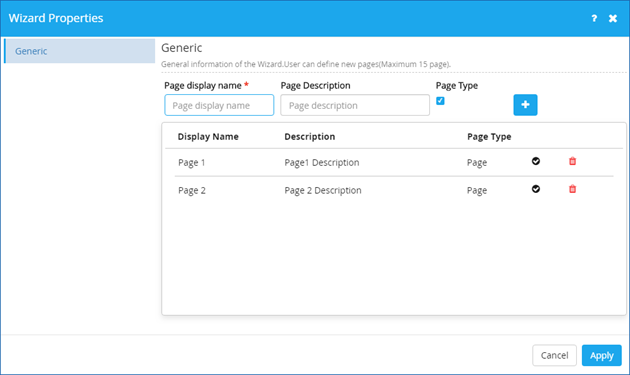Click the help question mark icon

594,18
